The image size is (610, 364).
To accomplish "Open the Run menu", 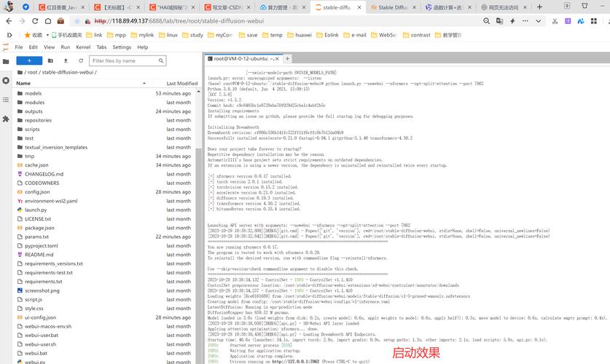I will (x=66, y=47).
